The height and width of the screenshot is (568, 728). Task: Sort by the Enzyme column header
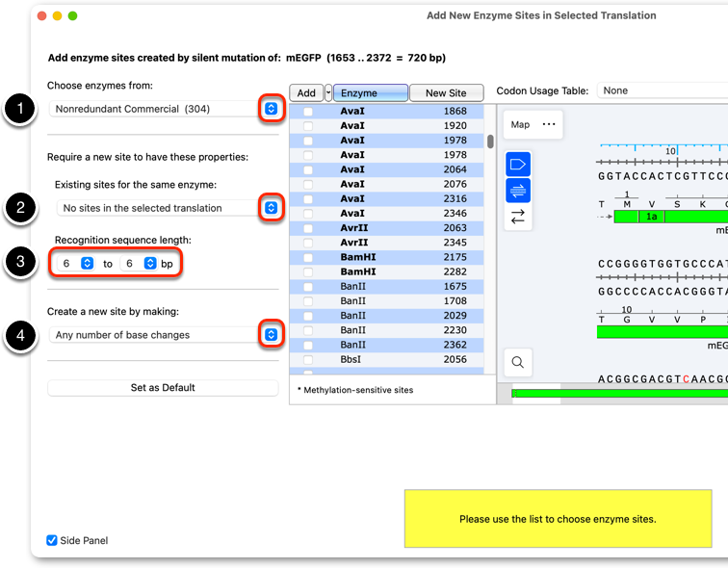pos(371,92)
